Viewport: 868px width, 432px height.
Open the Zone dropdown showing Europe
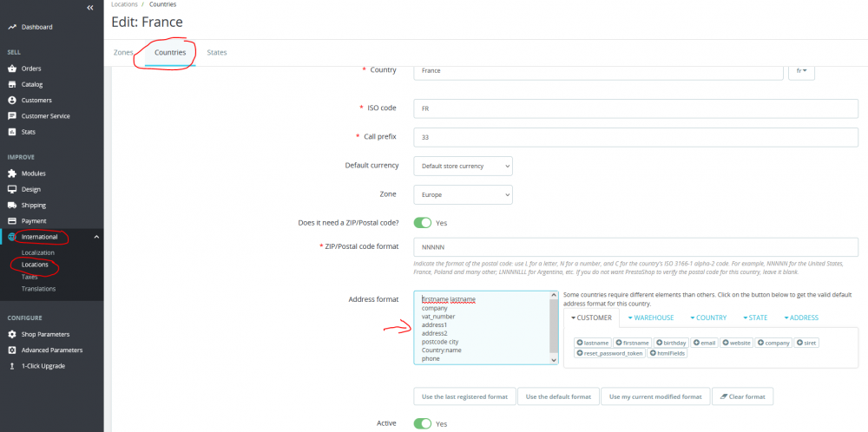coord(463,194)
